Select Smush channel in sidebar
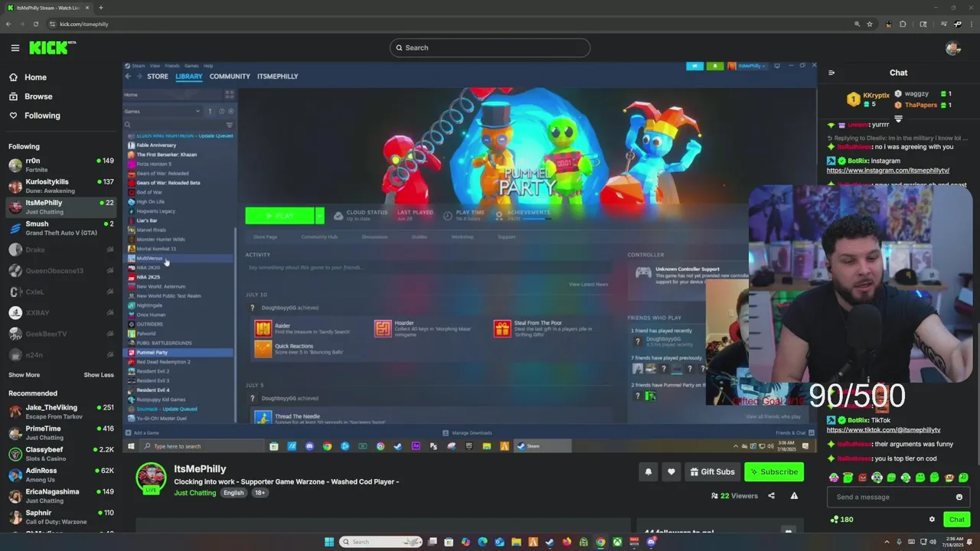The image size is (980, 551). point(61,228)
